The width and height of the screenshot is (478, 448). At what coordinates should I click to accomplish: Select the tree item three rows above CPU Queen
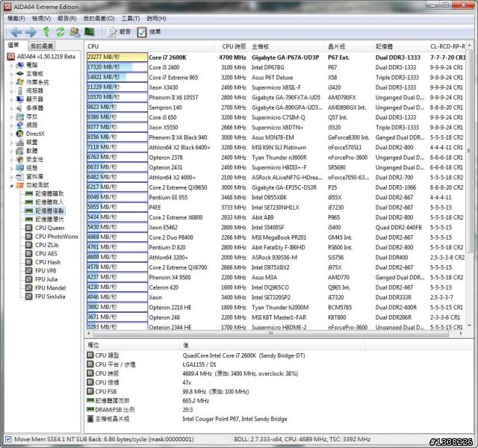(49, 202)
